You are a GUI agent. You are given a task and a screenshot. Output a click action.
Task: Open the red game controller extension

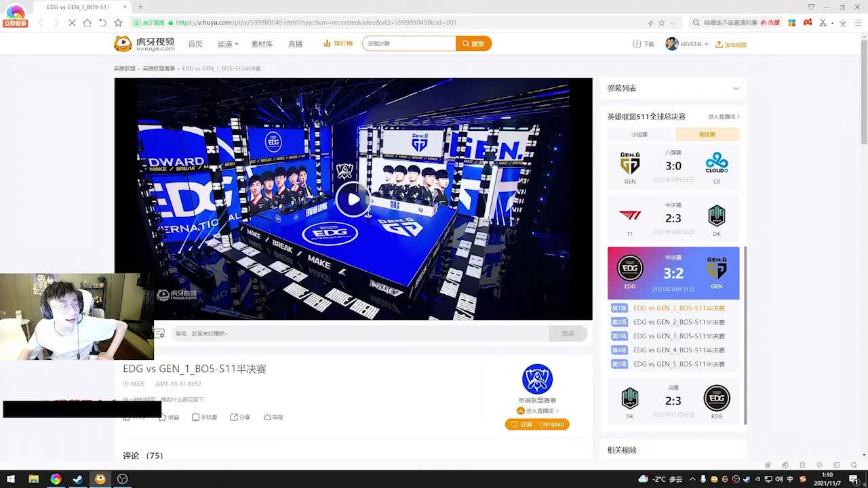[808, 22]
